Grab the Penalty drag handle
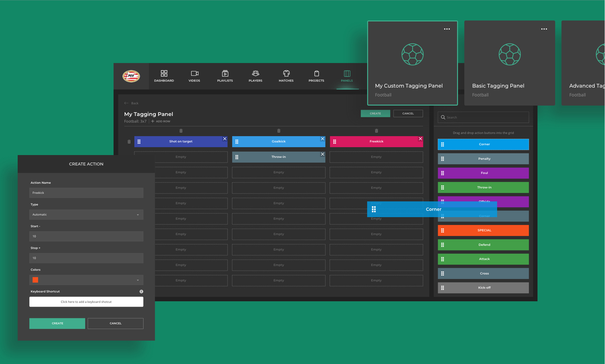 point(442,159)
